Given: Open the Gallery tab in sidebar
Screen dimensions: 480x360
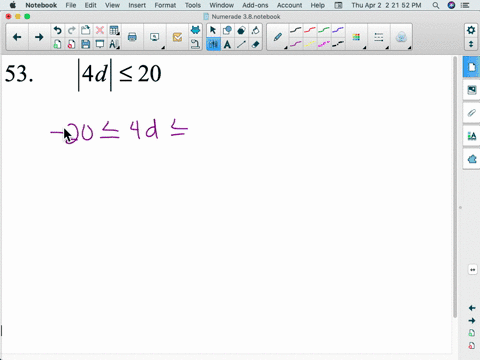Looking at the screenshot, I should point(472,90).
